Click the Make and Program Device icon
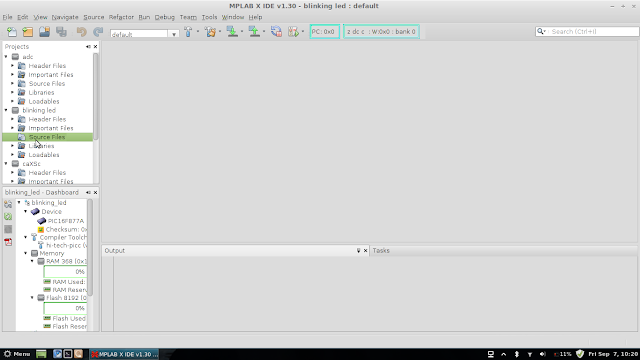Viewport: 640px width, 360px height. click(232, 32)
